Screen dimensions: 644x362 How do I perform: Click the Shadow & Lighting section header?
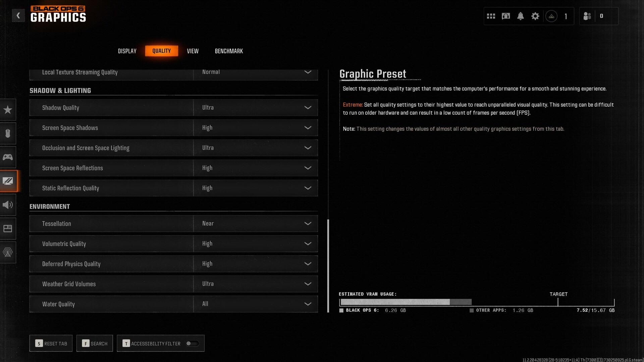(x=60, y=90)
